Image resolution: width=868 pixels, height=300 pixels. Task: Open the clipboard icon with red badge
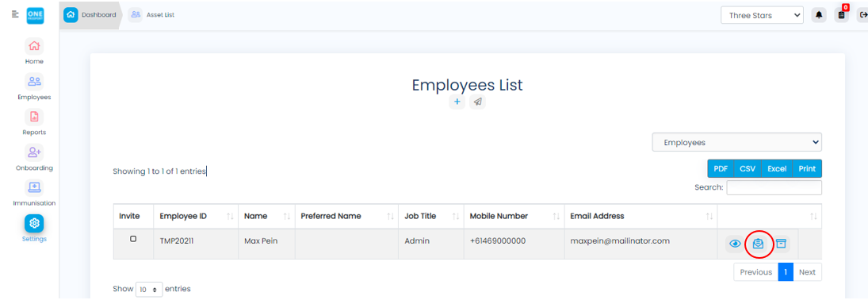click(x=842, y=15)
